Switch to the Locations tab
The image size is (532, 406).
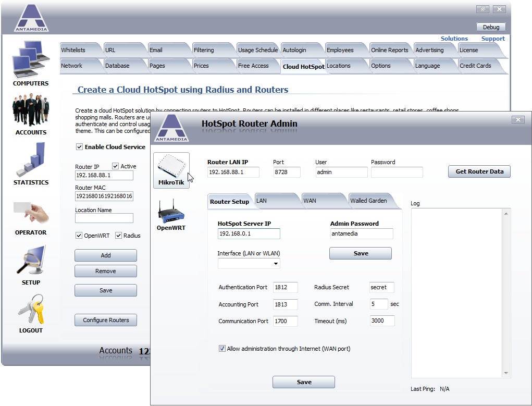click(346, 66)
